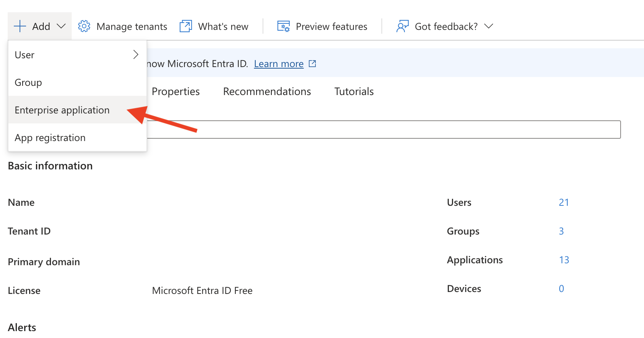The image size is (644, 338).
Task: Click the Applications label
Action: pos(475,260)
